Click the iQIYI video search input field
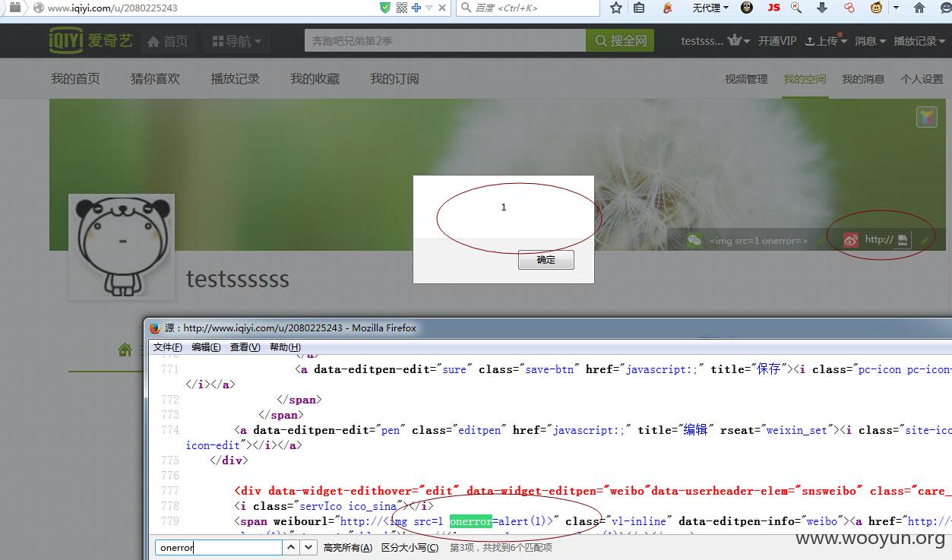952x560 pixels. tap(445, 41)
